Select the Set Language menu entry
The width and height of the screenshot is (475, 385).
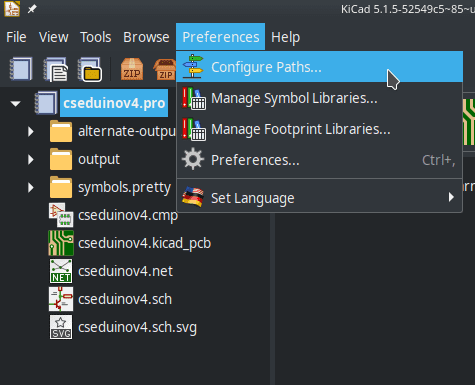(x=320, y=198)
